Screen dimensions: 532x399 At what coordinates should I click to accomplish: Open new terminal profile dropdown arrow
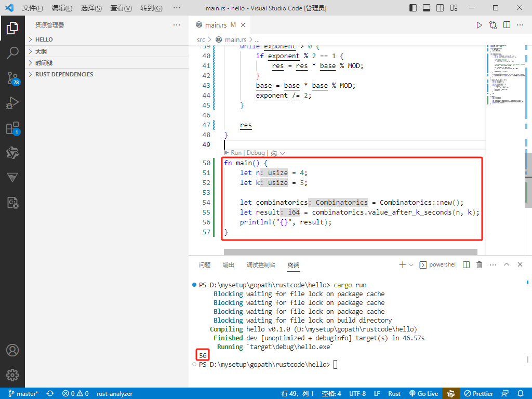pos(411,265)
